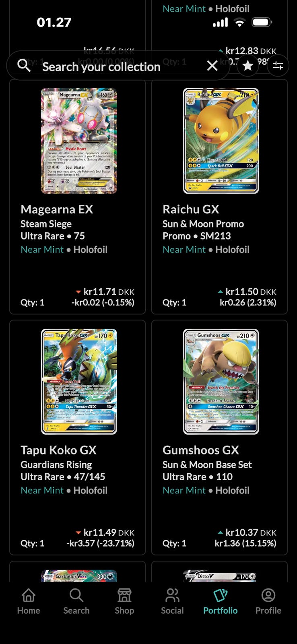This screenshot has width=297, height=644.
Task: Select the Gumshoos GX title
Action: pos(200,450)
